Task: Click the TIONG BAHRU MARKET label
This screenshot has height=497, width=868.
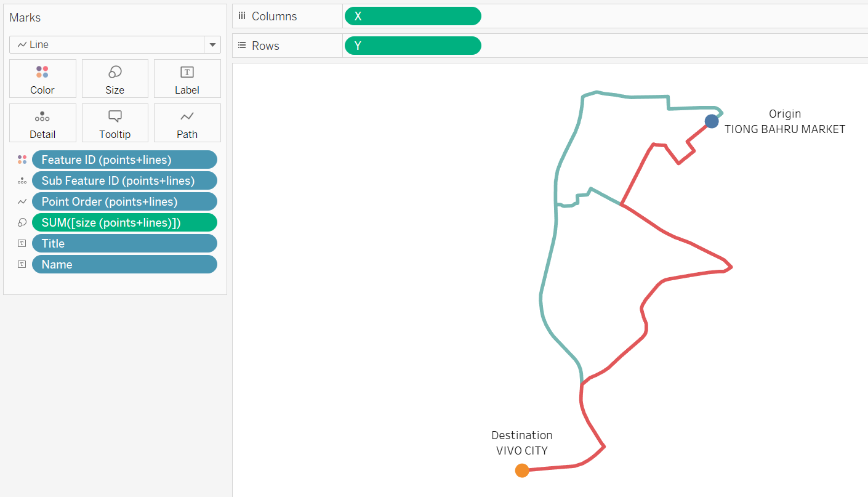Action: click(785, 129)
